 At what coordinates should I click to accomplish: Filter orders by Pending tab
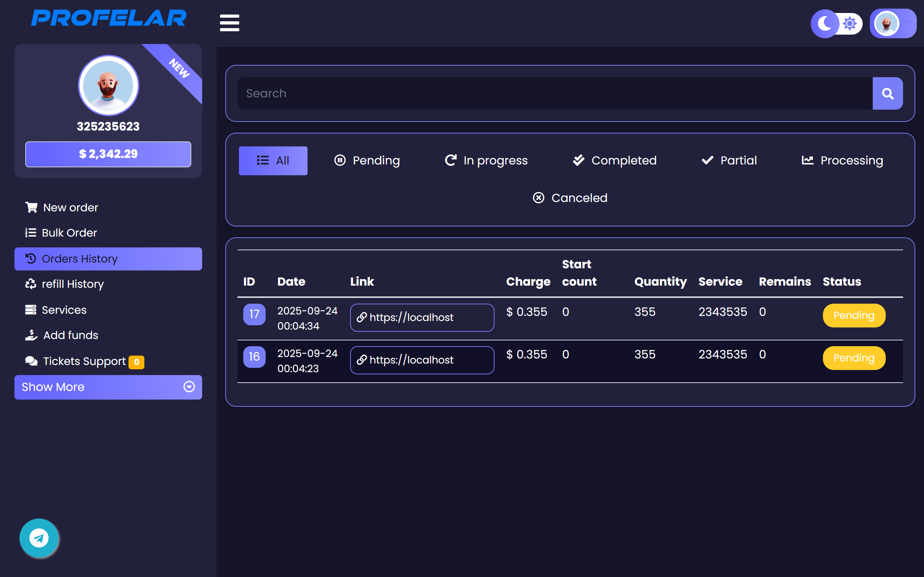(367, 161)
